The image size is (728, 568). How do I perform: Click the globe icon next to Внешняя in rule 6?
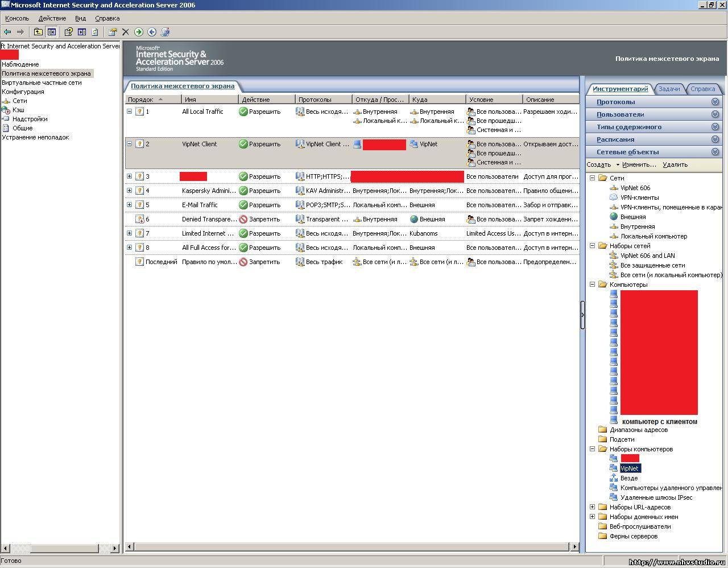pyautogui.click(x=413, y=219)
